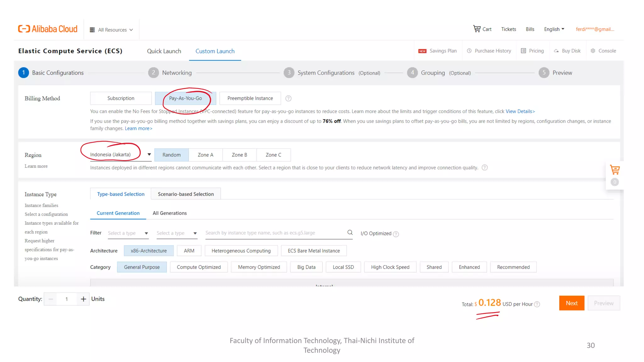Click the help icon beside USD per Hour

(x=537, y=304)
